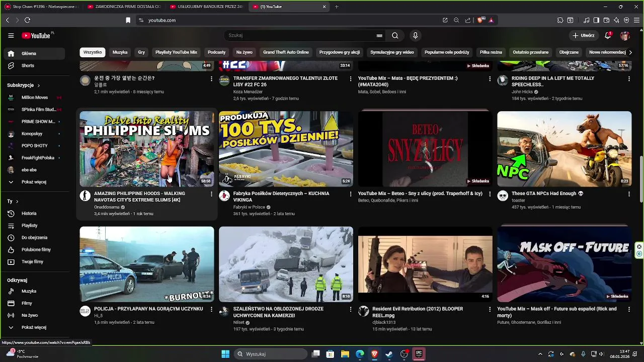Select the Grand Theft Auto Online chip
This screenshot has width=644, height=362.
click(x=286, y=52)
